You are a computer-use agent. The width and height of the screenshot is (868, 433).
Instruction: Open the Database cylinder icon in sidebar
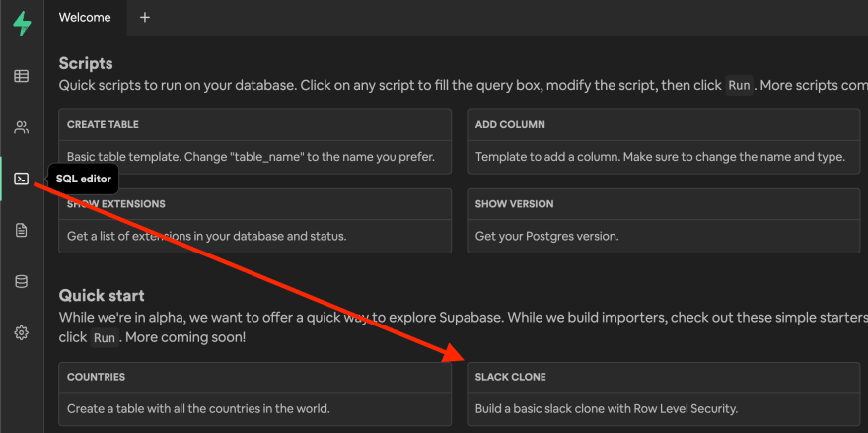point(21,281)
